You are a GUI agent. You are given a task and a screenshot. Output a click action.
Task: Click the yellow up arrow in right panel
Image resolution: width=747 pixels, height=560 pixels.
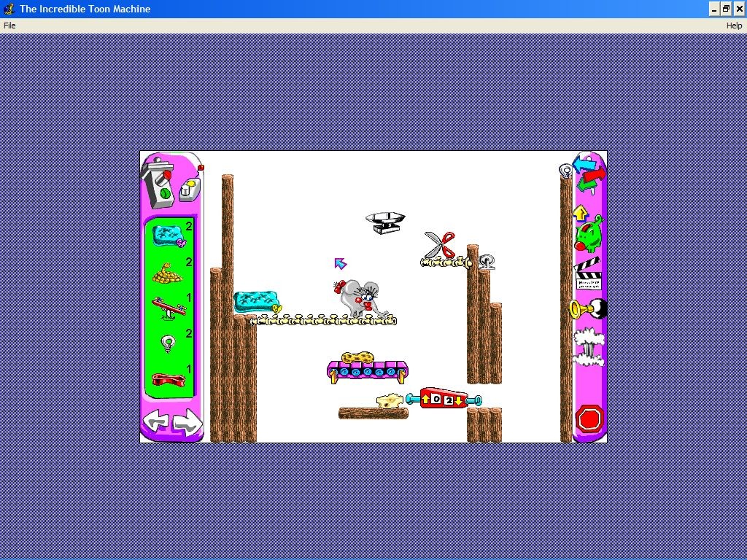(x=580, y=213)
